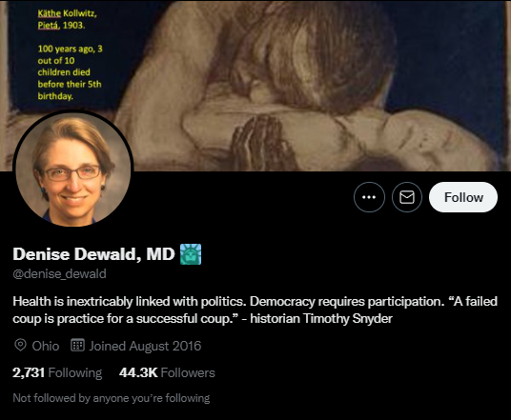Click the '100 years ago' banner caption
The image size is (511, 420).
(x=70, y=72)
